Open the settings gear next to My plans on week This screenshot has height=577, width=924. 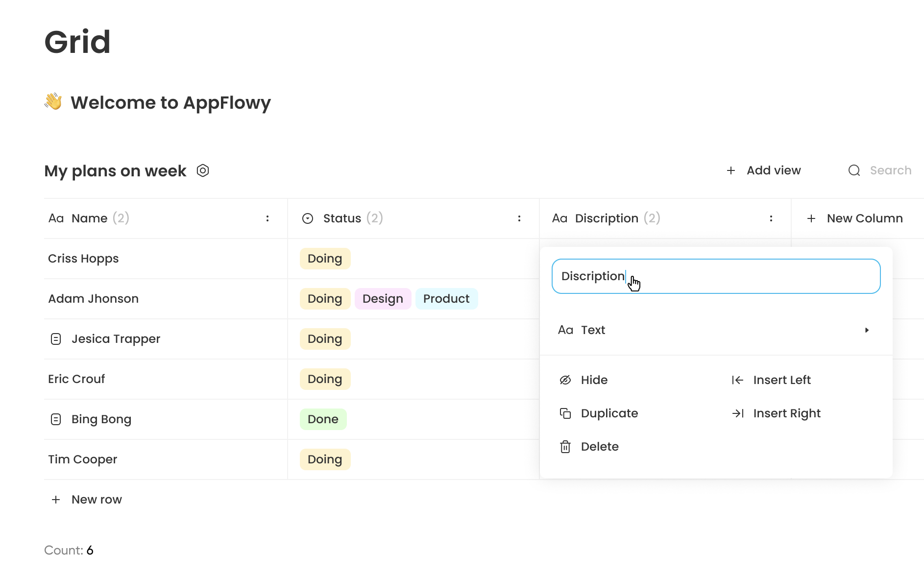(x=203, y=170)
